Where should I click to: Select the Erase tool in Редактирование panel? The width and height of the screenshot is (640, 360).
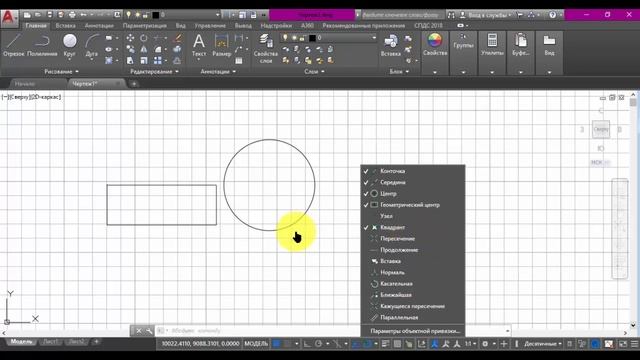(178, 38)
